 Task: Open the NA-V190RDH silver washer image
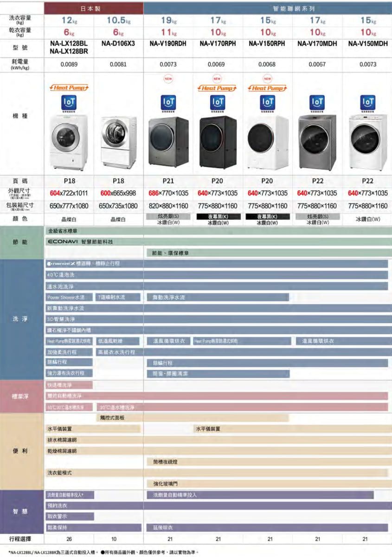point(168,142)
